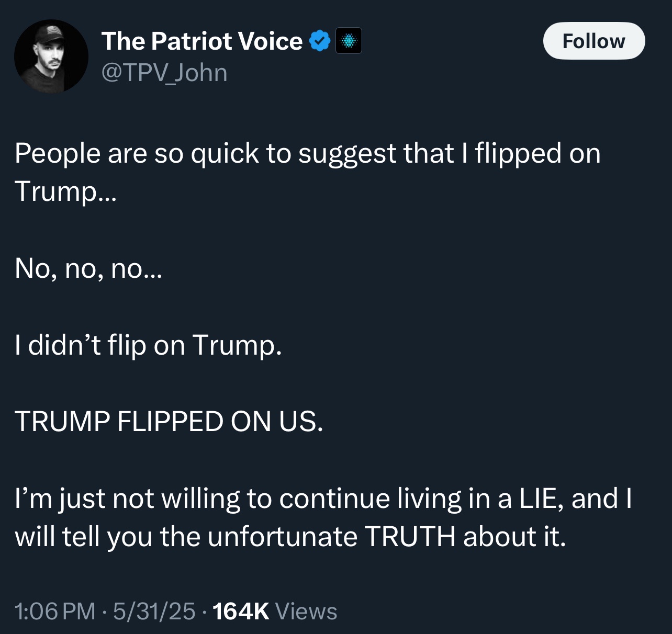Click the all-caps 'TRUMP FLIPPED ON US.' line
This screenshot has height=634, width=672.
coord(169,422)
